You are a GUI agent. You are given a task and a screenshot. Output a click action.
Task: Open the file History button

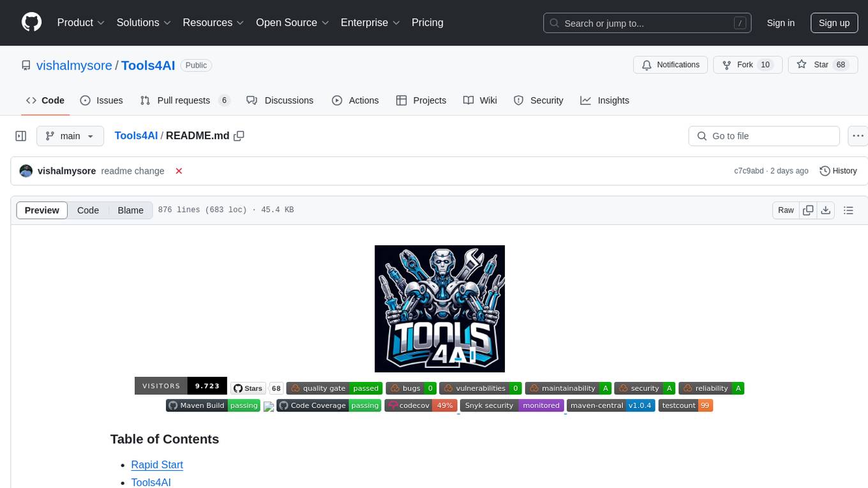click(x=838, y=171)
